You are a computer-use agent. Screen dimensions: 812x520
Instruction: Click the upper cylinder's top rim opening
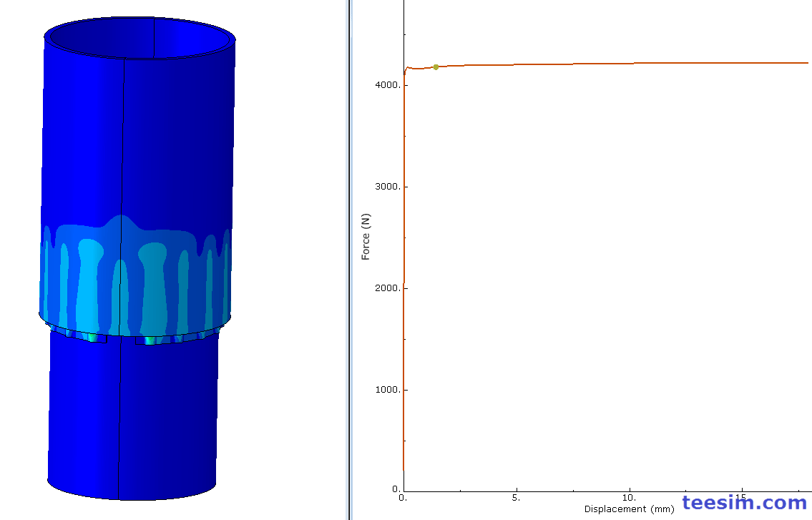(140, 39)
